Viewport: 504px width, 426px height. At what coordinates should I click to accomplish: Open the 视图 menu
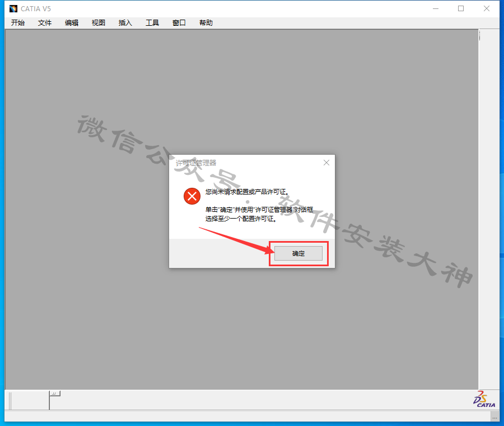click(x=99, y=23)
